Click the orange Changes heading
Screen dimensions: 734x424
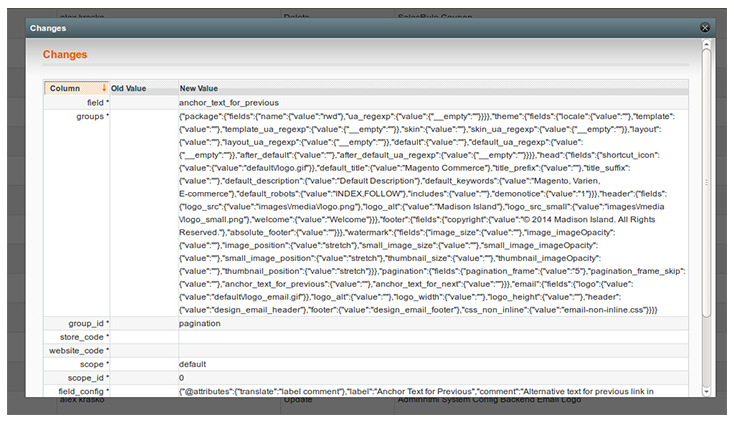65,55
